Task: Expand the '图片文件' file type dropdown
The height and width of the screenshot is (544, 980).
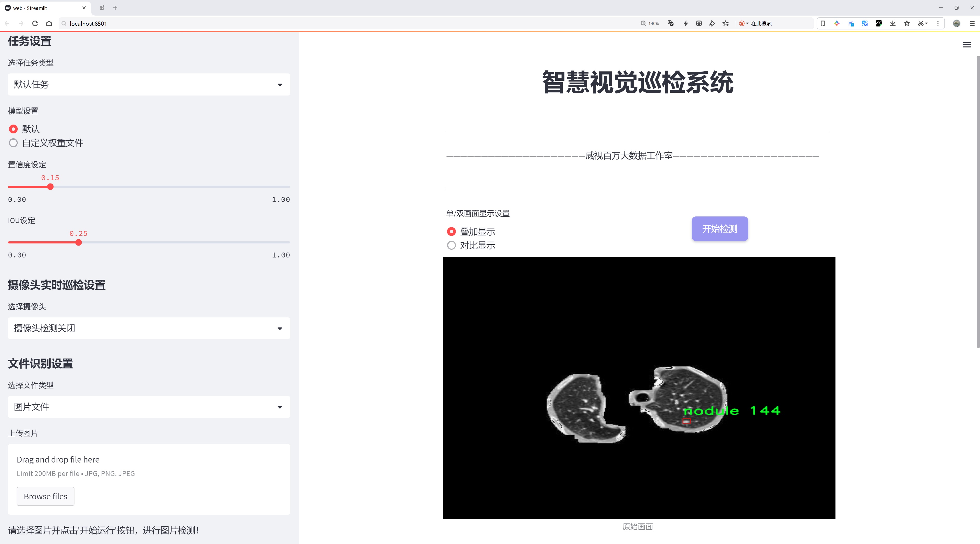Action: pyautogui.click(x=149, y=407)
